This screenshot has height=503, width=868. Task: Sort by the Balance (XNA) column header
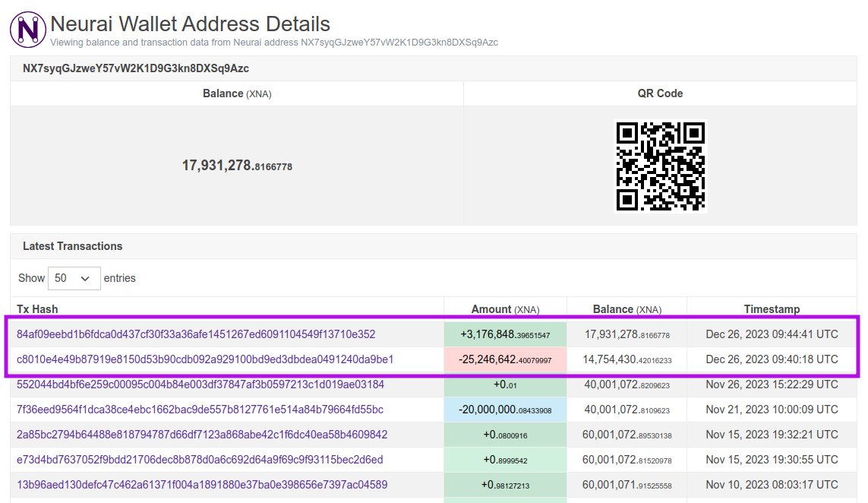click(x=626, y=309)
